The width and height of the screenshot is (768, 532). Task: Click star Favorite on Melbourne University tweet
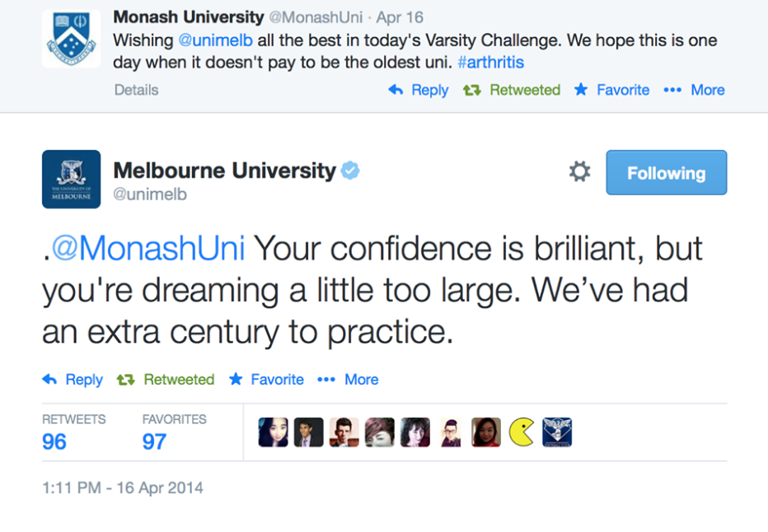[x=266, y=380]
